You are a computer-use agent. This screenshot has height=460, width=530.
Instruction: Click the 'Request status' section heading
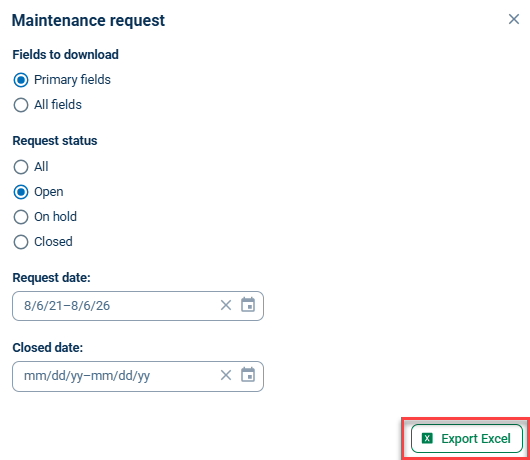point(55,141)
